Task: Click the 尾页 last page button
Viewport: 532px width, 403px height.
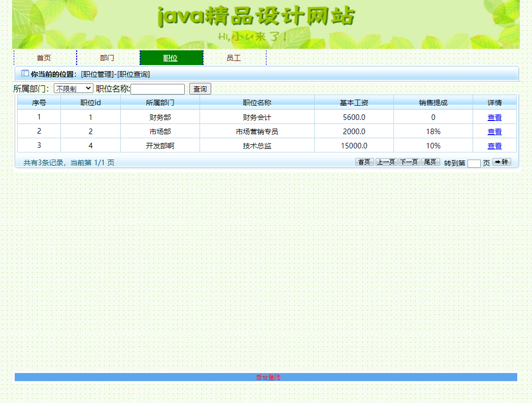Action: [x=430, y=162]
